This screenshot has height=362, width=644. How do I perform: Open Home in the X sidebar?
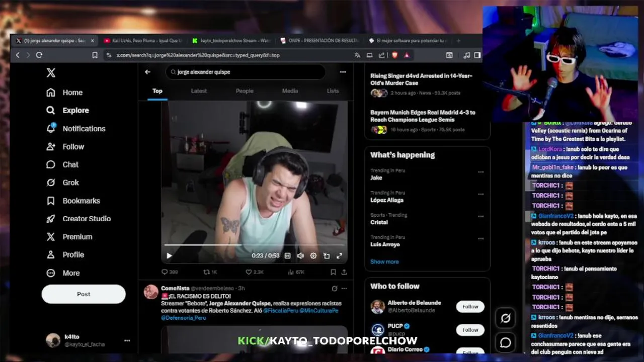64,93
